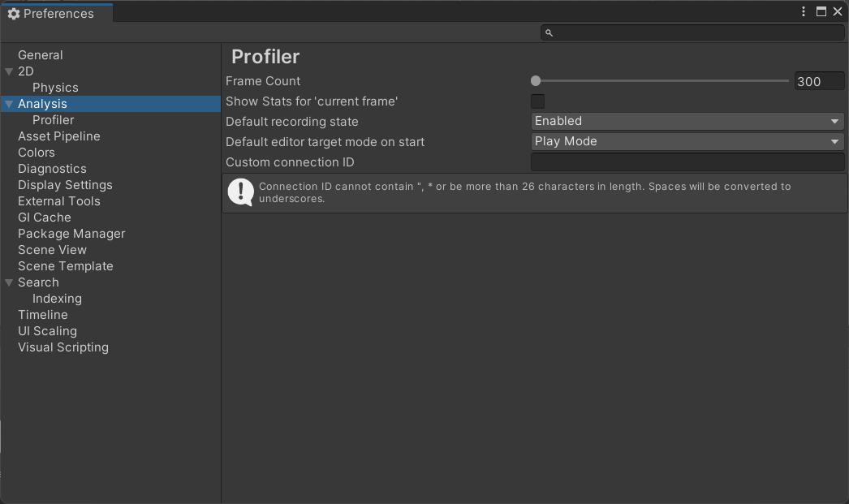849x504 pixels.
Task: Toggle Show Stats for 'current frame' checkbox
Action: click(x=537, y=101)
